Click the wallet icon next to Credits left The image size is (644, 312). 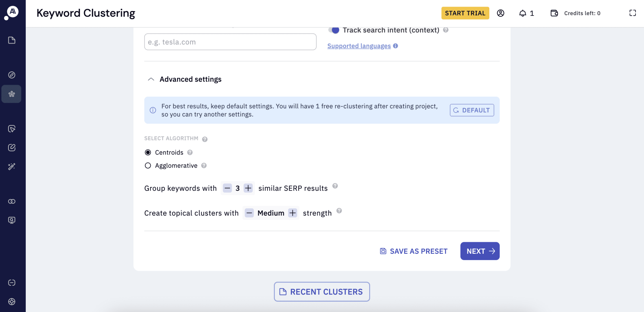pyautogui.click(x=553, y=13)
